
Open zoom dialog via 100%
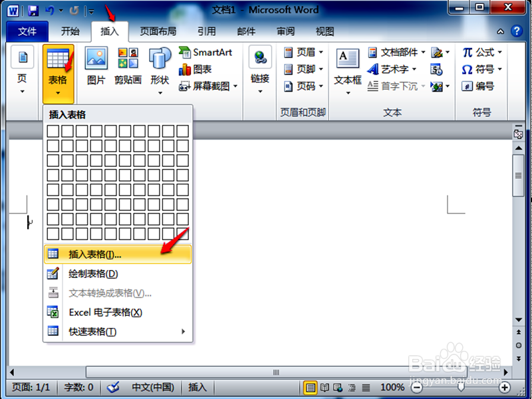[x=392, y=387]
